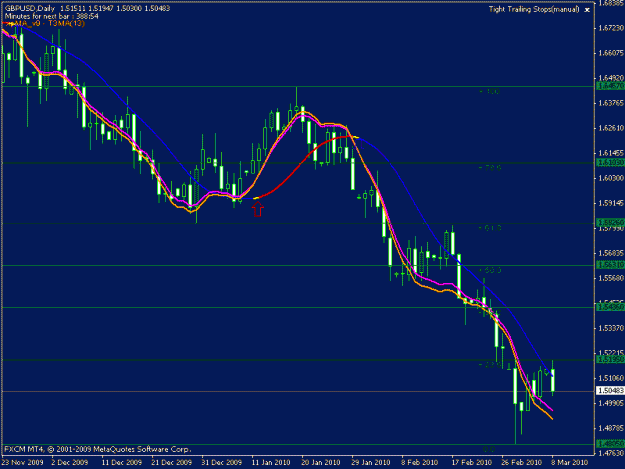Click the Fibonacci 100 level label

(x=489, y=92)
